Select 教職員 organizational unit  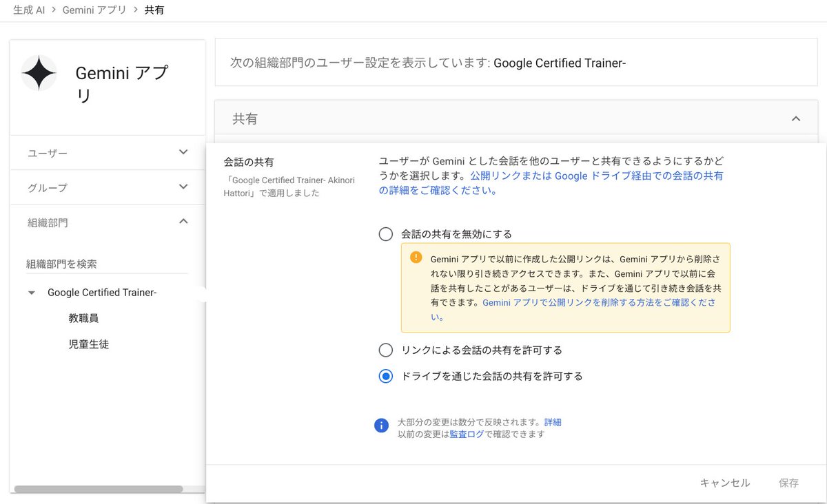(83, 318)
